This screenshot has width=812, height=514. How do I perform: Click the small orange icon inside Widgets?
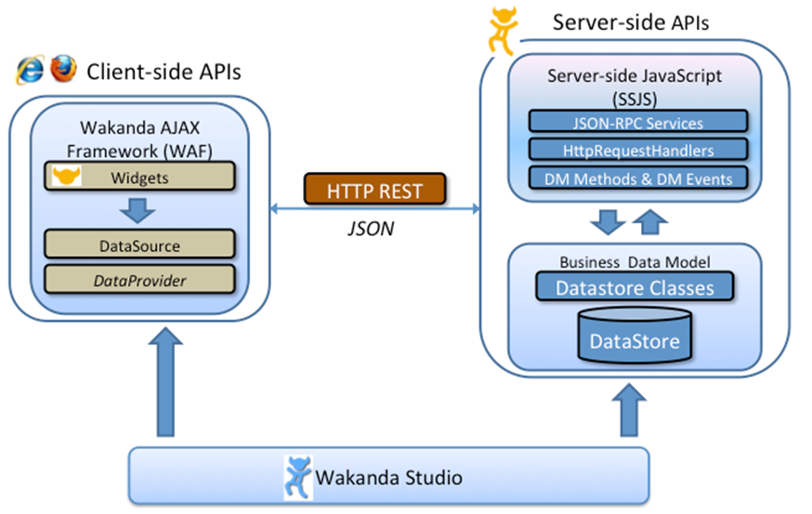coord(66,176)
